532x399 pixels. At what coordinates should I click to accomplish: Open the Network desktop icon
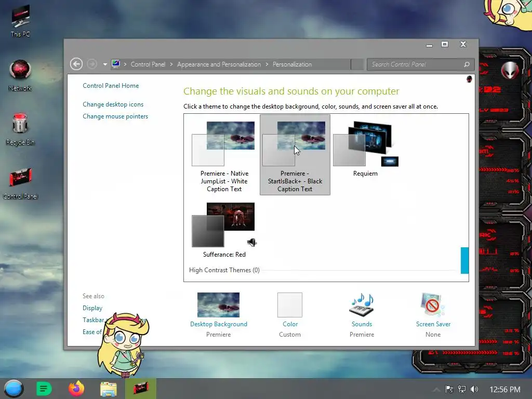20,75
